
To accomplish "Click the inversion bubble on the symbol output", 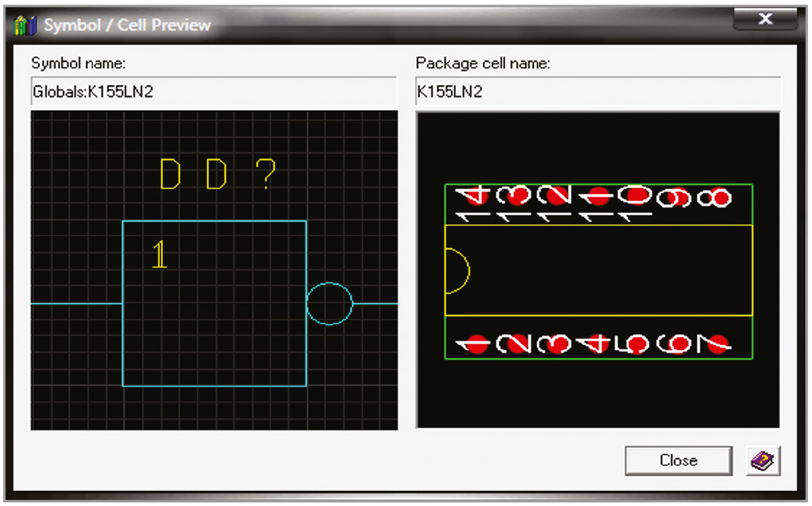I will (x=330, y=304).
